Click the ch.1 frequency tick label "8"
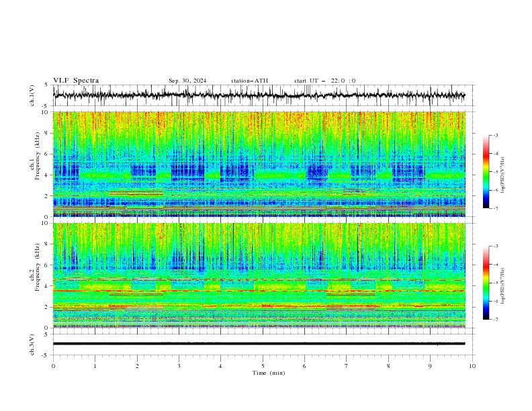This screenshot has width=532, height=411. click(48, 133)
